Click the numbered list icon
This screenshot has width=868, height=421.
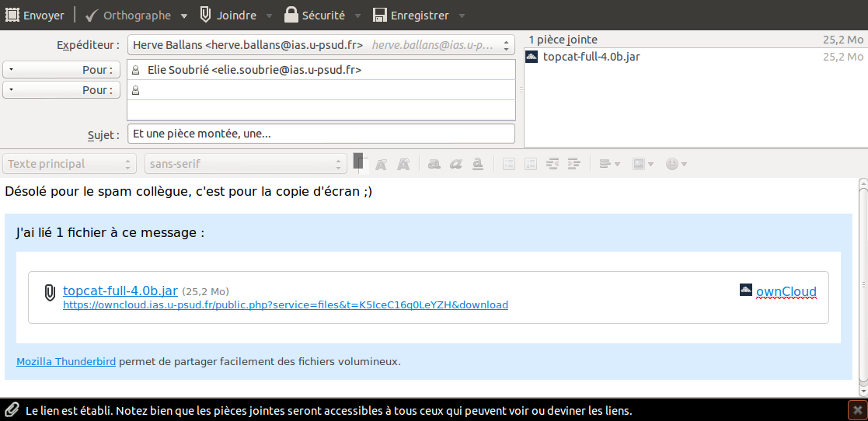click(x=531, y=164)
